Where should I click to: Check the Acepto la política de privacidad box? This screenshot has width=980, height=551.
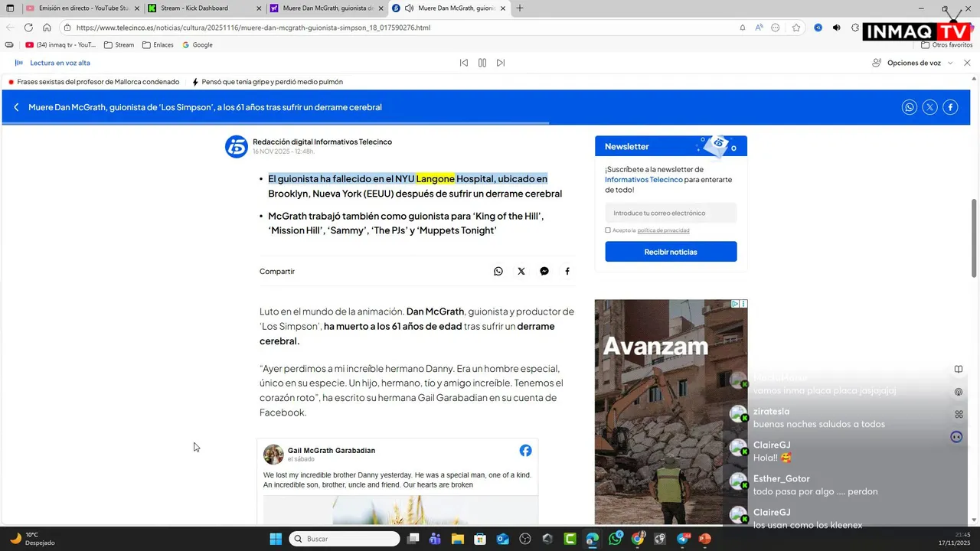(x=608, y=230)
